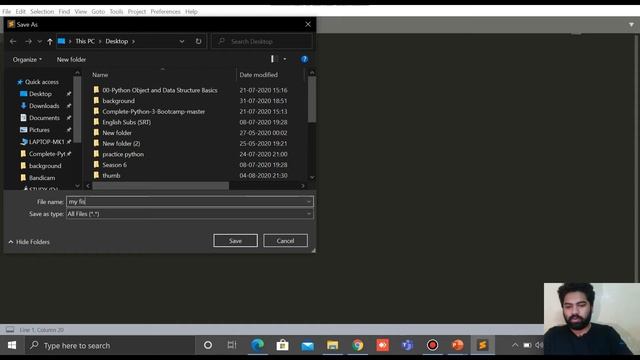
Task: Create a New folder
Action: pos(71,60)
